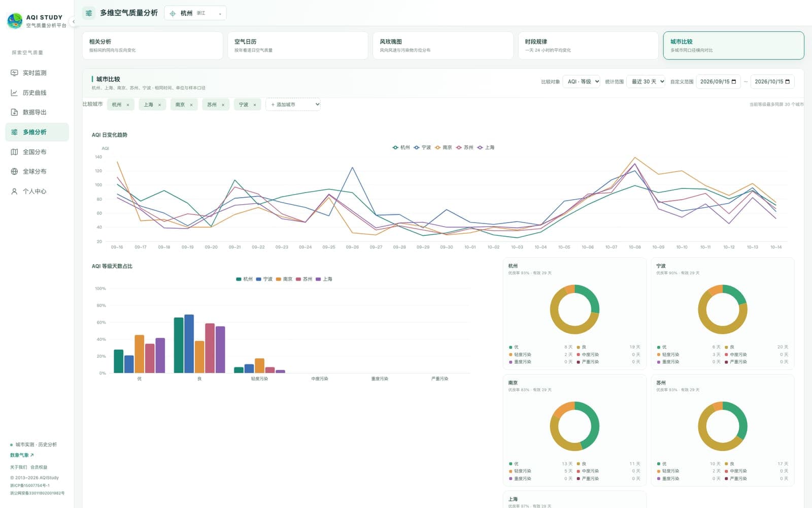Viewport: 812px width, 508px height.
Task: Collapse the sidebar with the chevron
Action: (x=74, y=21)
